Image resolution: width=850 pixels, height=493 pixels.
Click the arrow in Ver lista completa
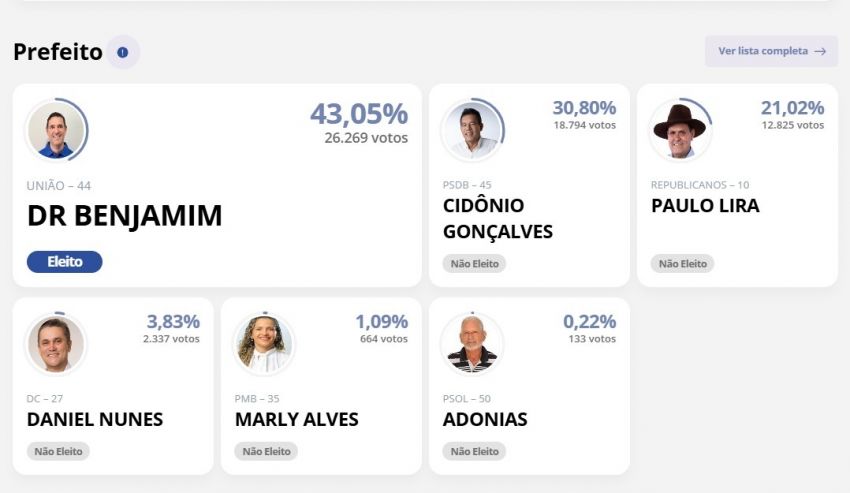820,51
